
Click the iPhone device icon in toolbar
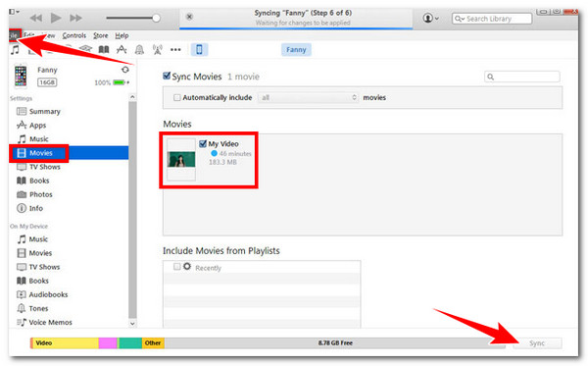tap(199, 49)
